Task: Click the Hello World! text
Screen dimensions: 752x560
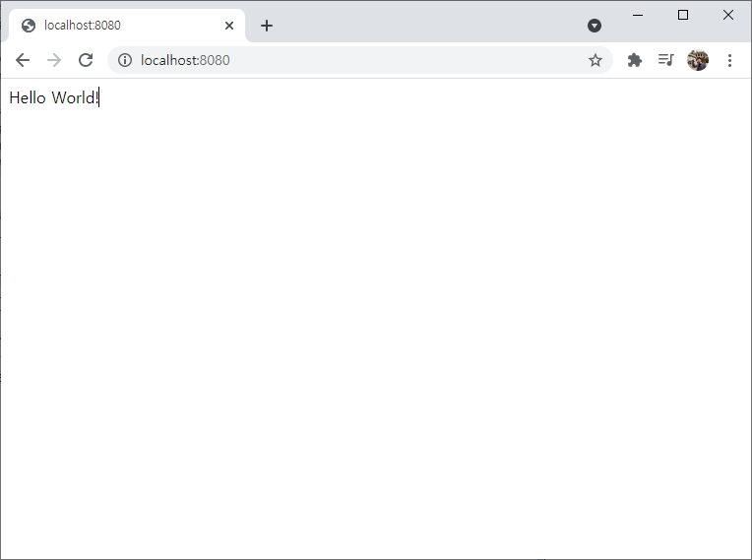Action: (x=54, y=97)
